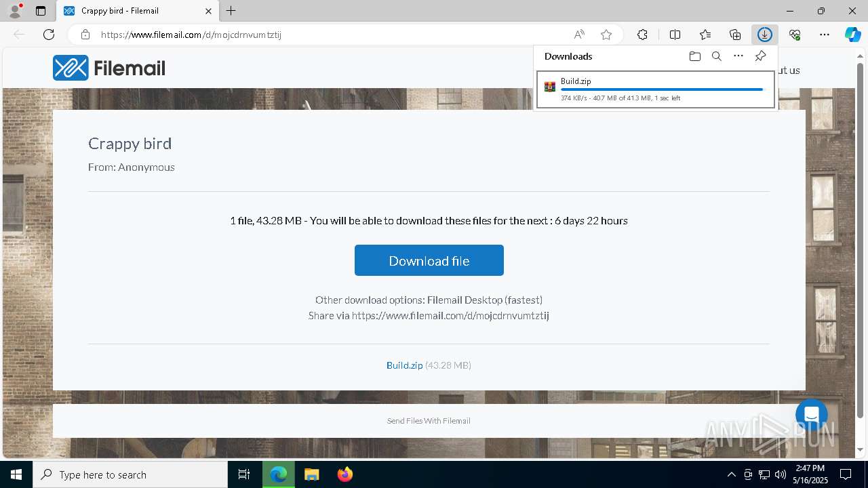Open File Explorer from the taskbar
The height and width of the screenshot is (488, 868).
click(312, 474)
